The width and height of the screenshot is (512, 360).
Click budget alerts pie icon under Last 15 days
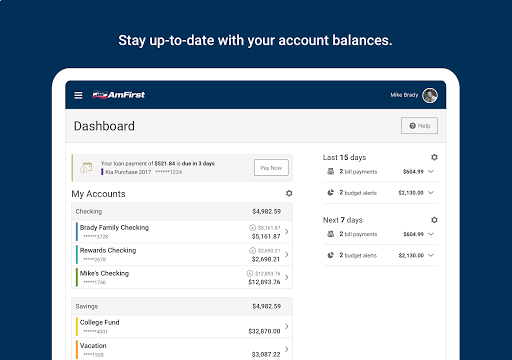(331, 193)
